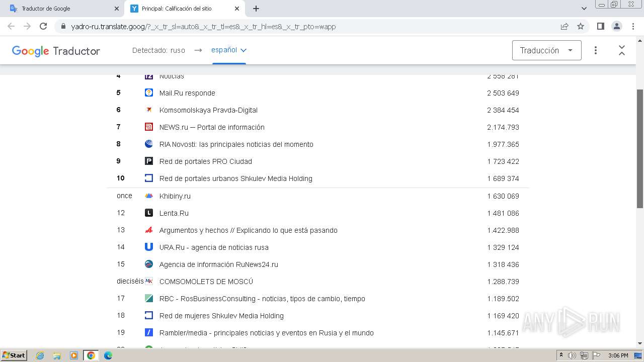Open RIA Novosti principales noticias link

pos(236,144)
